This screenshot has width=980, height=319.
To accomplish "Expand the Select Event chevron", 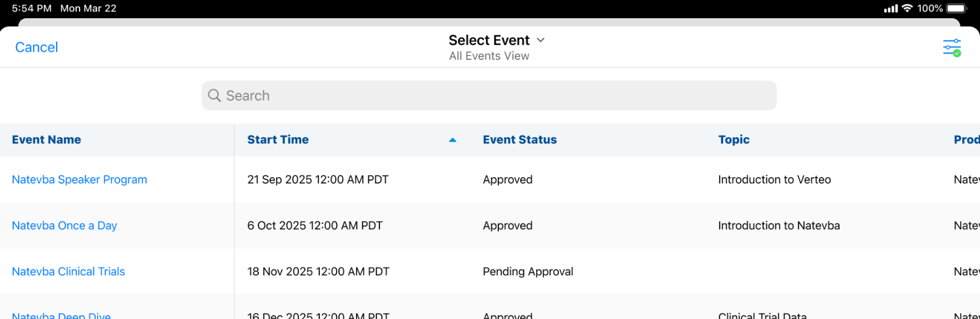I will pyautogui.click(x=541, y=40).
